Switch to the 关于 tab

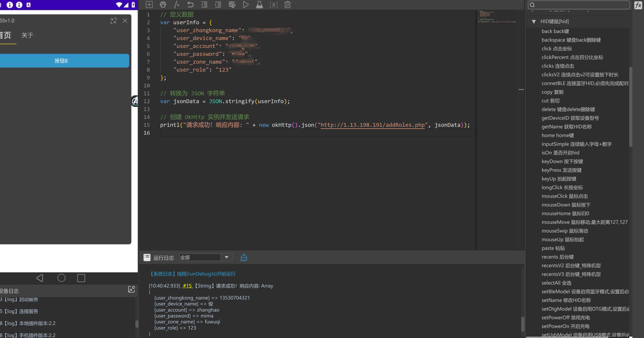(27, 35)
